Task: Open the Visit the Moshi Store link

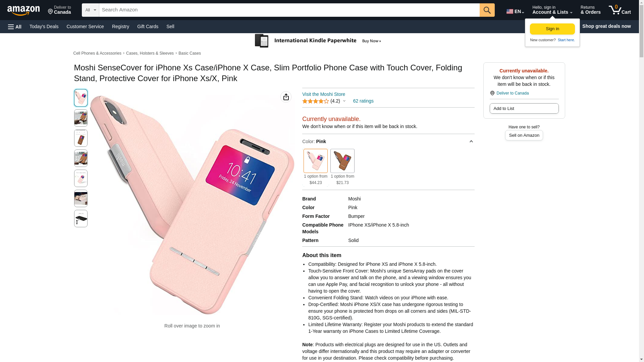Action: (323, 94)
